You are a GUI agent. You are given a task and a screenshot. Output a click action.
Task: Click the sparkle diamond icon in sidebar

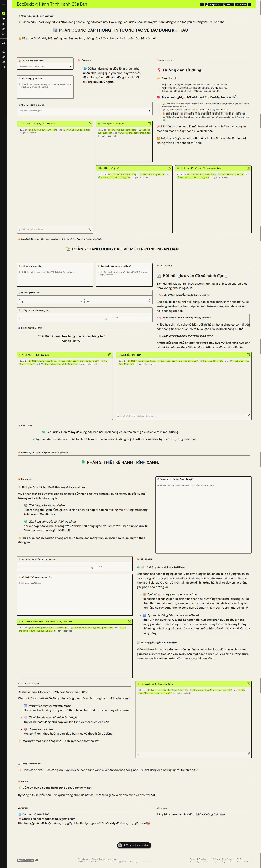(3, 57)
